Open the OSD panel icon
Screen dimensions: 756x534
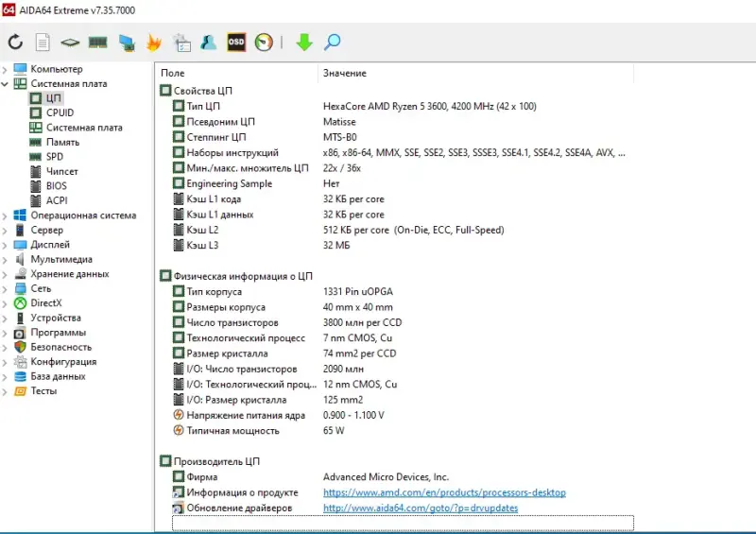click(x=236, y=42)
